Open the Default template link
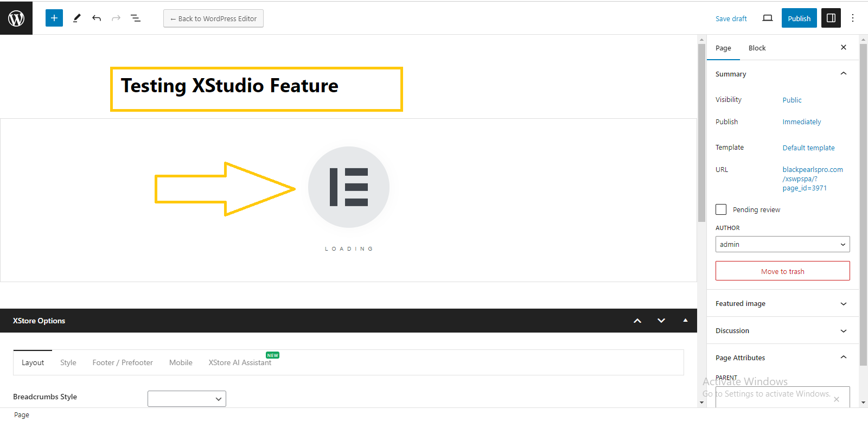The height and width of the screenshot is (421, 868). coord(808,148)
